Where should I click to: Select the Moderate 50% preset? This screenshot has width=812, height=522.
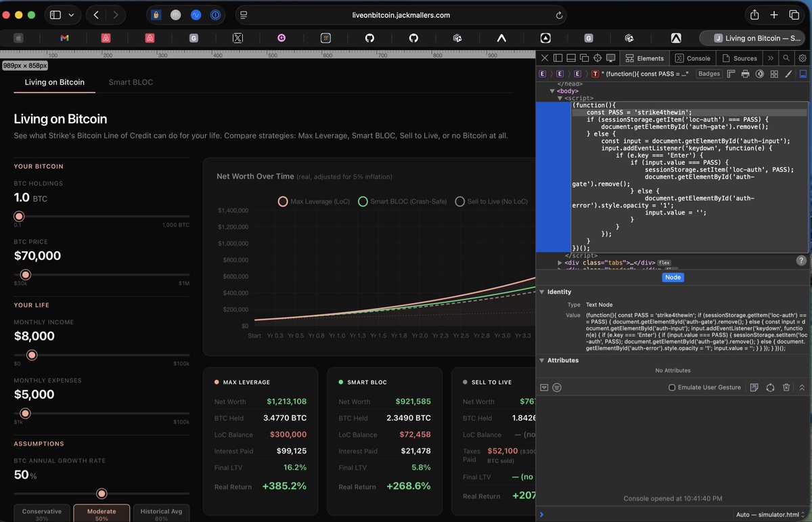point(101,514)
